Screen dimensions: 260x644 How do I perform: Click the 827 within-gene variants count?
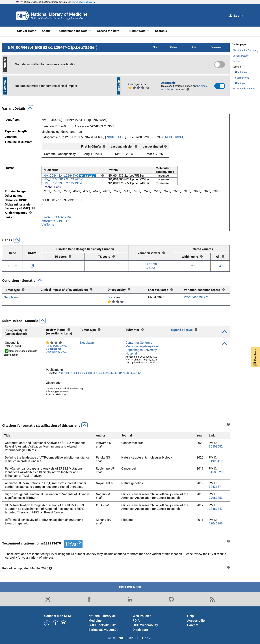(192, 266)
